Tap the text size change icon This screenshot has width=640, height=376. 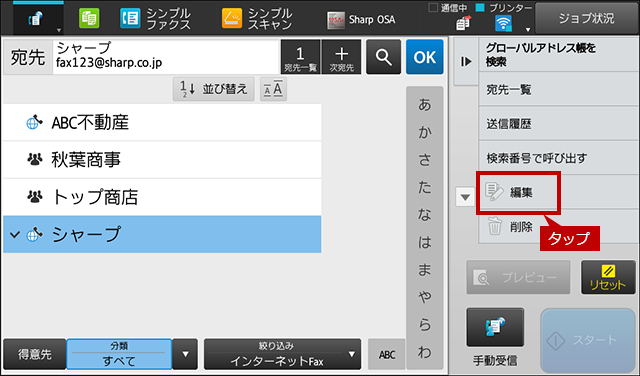(273, 89)
